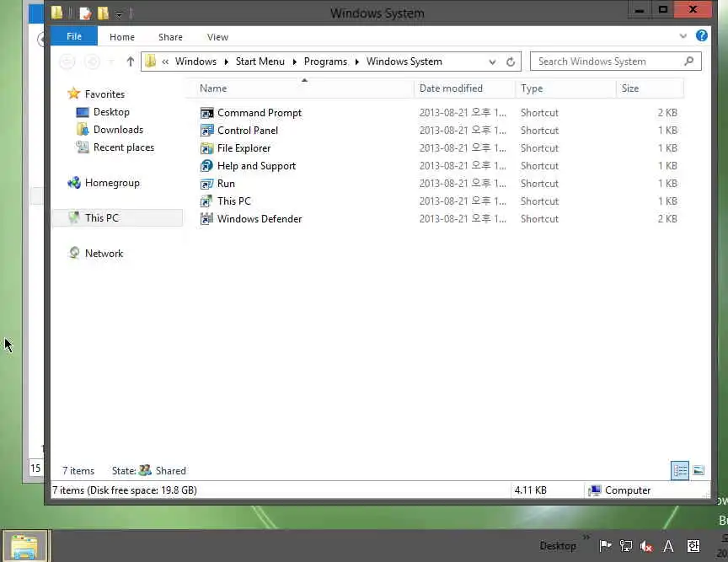Screen dimensions: 728x562
Task: Select the Help and Support icon
Action: 206,166
